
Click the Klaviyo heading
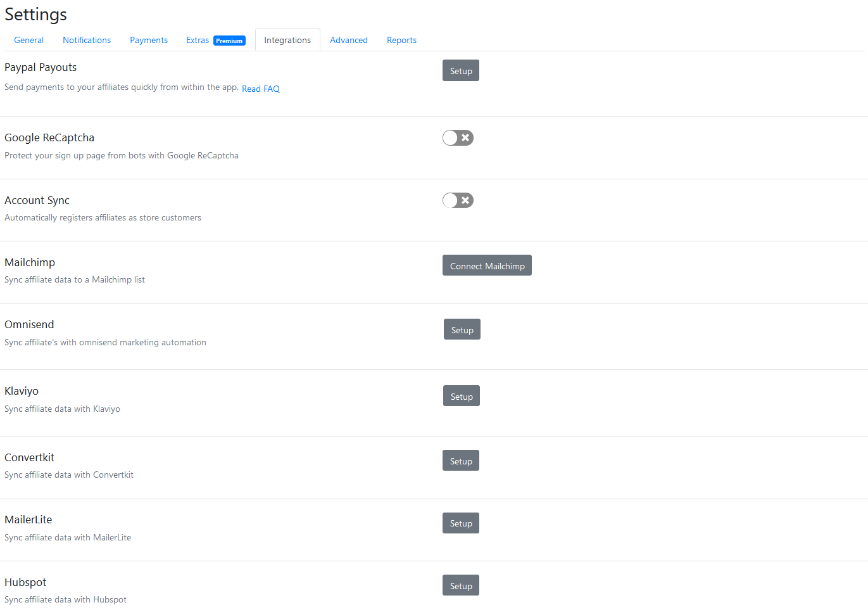tap(22, 391)
